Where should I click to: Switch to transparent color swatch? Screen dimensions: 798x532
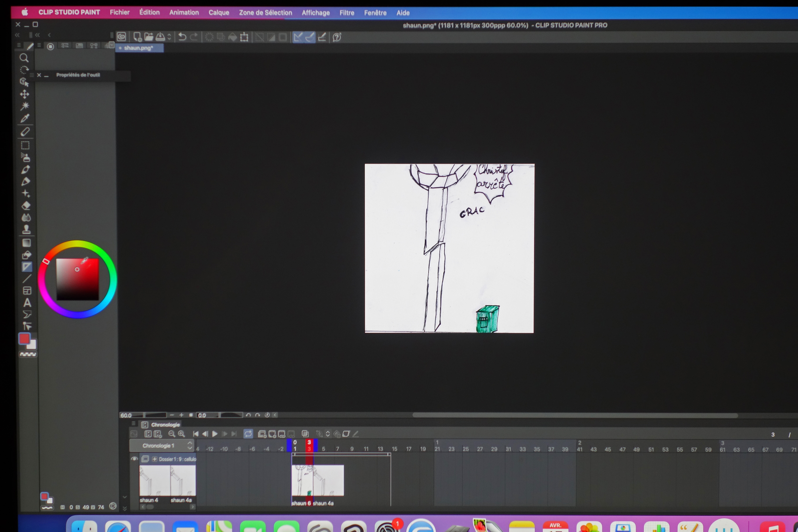(x=28, y=355)
